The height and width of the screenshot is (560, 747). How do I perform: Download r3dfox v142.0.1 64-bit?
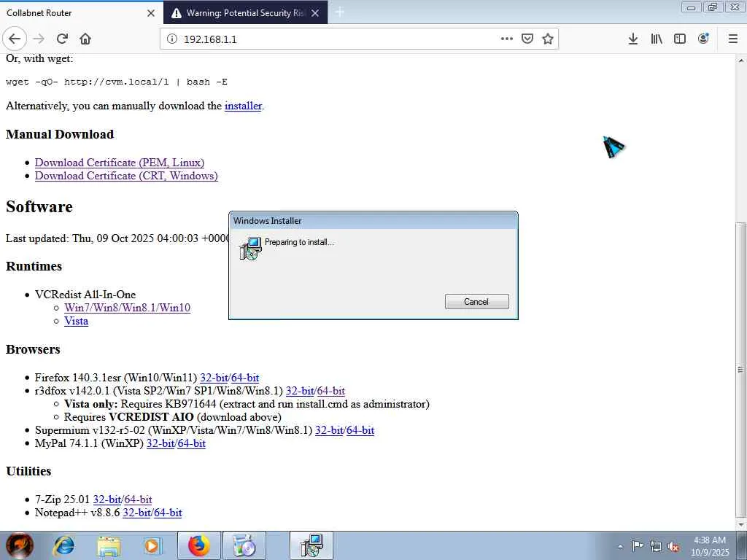(x=331, y=391)
